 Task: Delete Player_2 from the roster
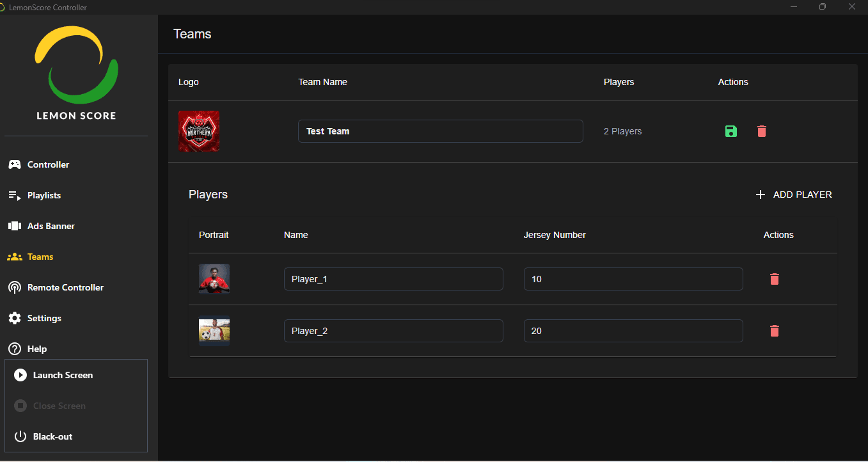tap(774, 331)
